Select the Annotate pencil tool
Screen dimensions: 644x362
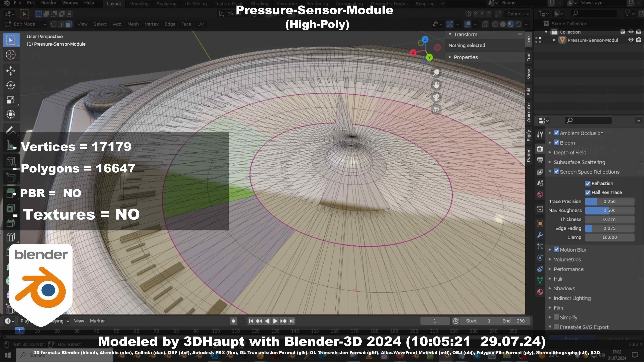click(x=11, y=131)
